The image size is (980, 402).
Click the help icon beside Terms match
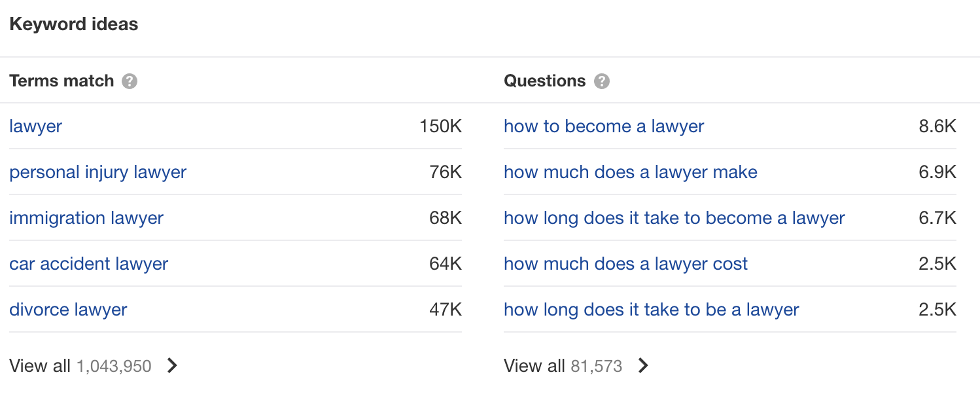point(130,81)
